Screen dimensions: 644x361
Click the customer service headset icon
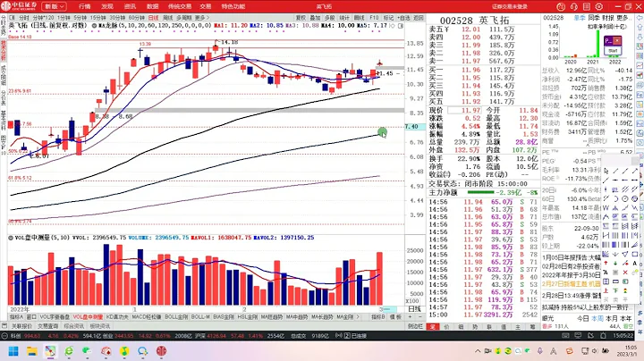tap(573, 6)
